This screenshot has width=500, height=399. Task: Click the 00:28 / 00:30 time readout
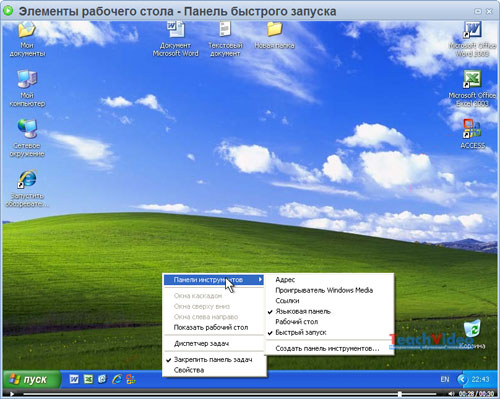click(x=476, y=394)
